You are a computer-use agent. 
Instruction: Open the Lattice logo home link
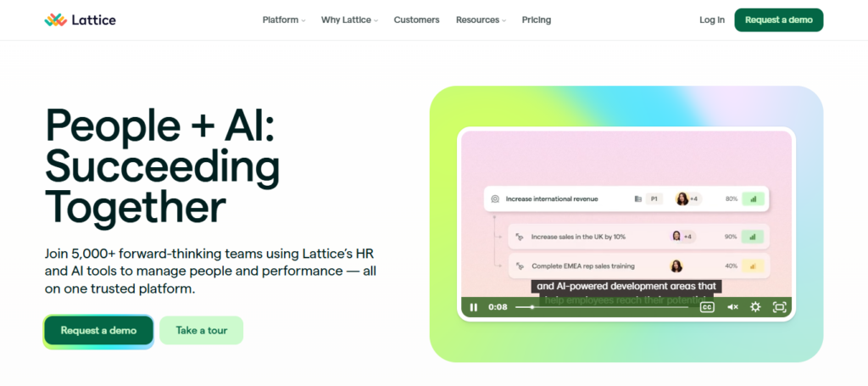pos(81,20)
